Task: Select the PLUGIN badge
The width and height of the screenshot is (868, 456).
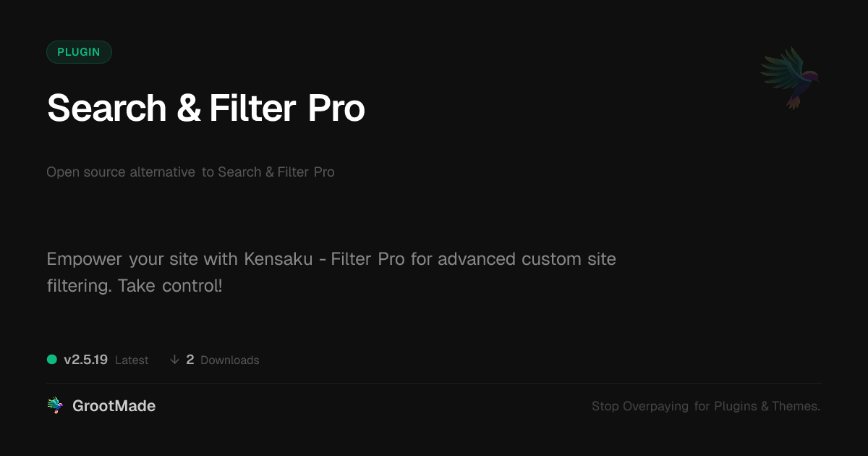Action: point(79,52)
